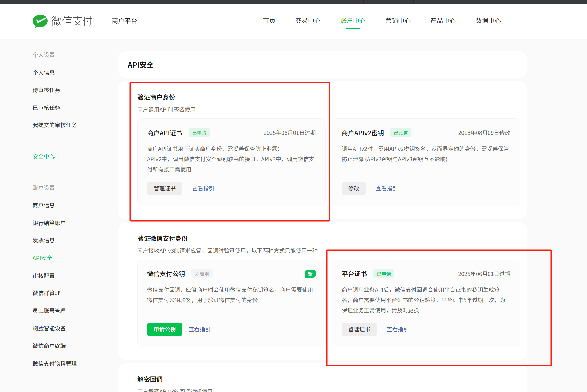Open the 首页 navigation tab
The height and width of the screenshot is (392, 587).
point(269,21)
